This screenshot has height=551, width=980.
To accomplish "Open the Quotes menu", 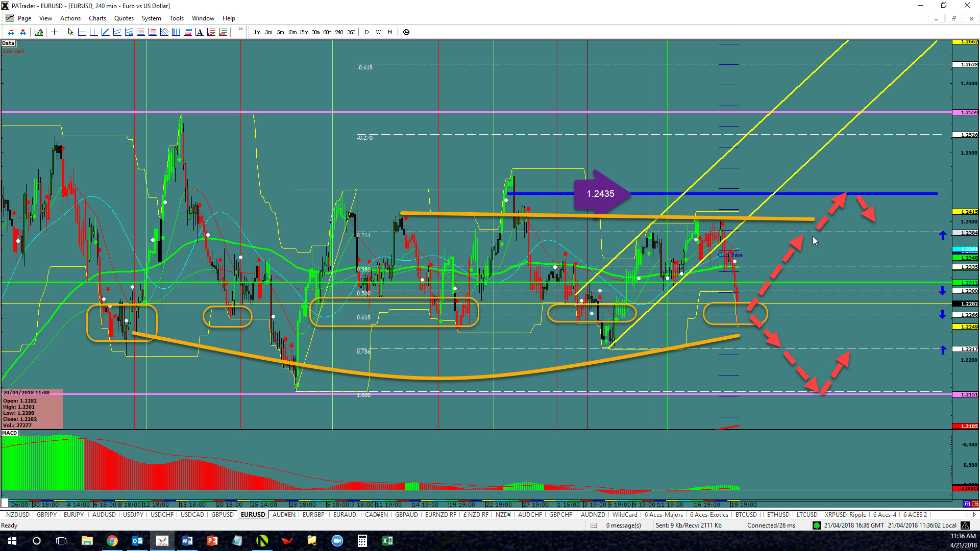I will tap(124, 18).
